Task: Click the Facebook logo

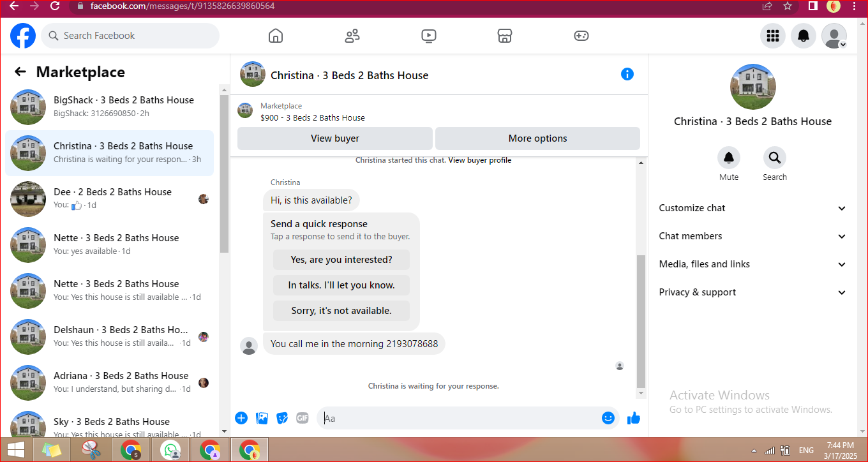Action: [x=23, y=36]
